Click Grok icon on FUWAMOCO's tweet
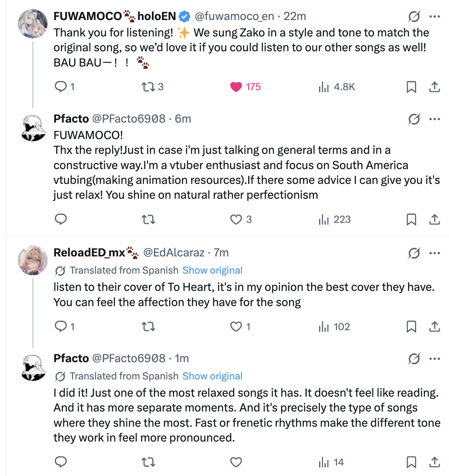Viewport: 449px width, 476px height. tap(414, 17)
